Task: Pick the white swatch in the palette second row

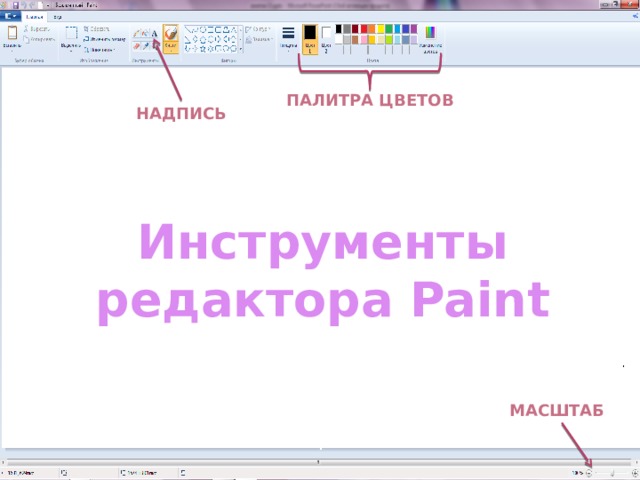Action: 339,39
